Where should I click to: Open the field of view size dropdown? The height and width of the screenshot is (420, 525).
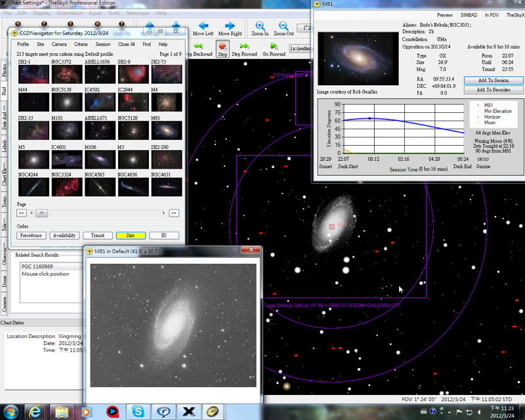pos(304,28)
